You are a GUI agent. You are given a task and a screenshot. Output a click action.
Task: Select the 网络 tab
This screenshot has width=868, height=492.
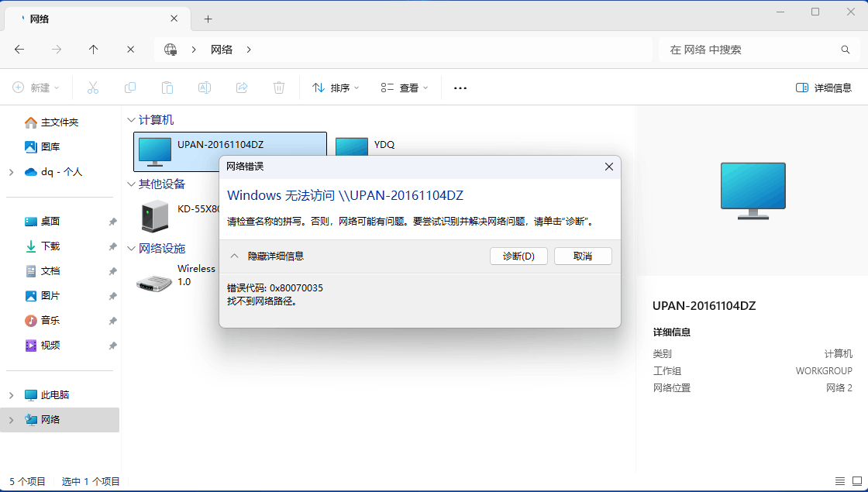98,19
